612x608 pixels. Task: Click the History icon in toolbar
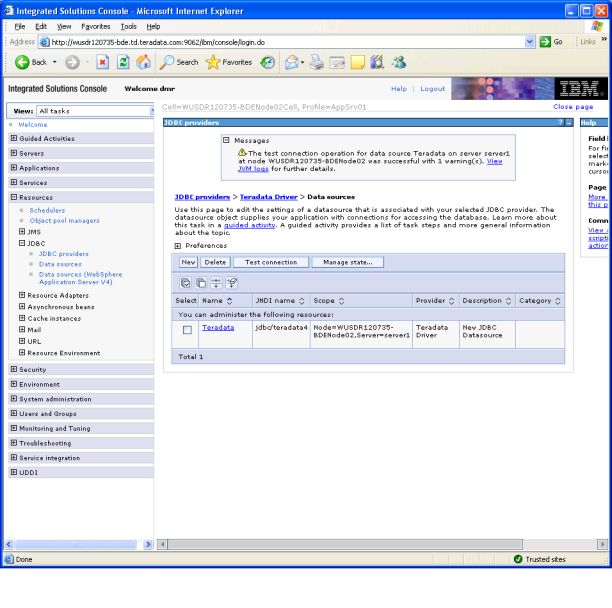tap(268, 62)
